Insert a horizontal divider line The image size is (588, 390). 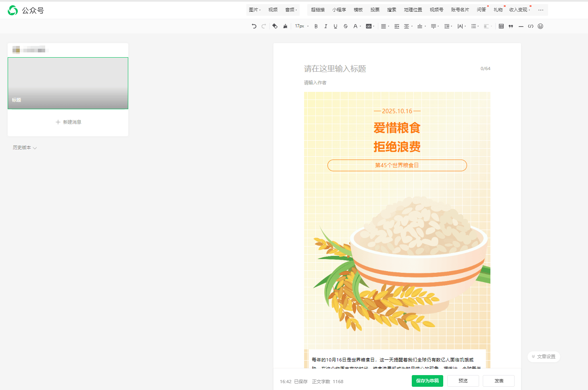click(x=521, y=26)
